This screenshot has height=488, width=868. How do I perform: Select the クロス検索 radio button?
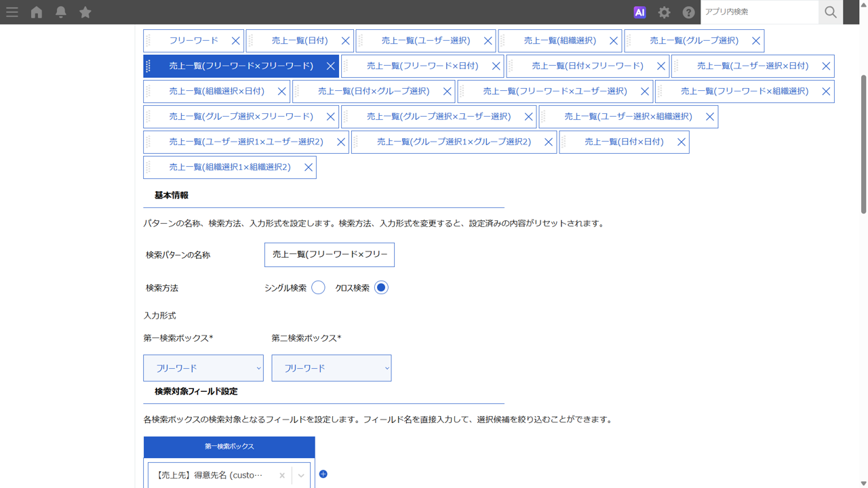[x=380, y=287]
